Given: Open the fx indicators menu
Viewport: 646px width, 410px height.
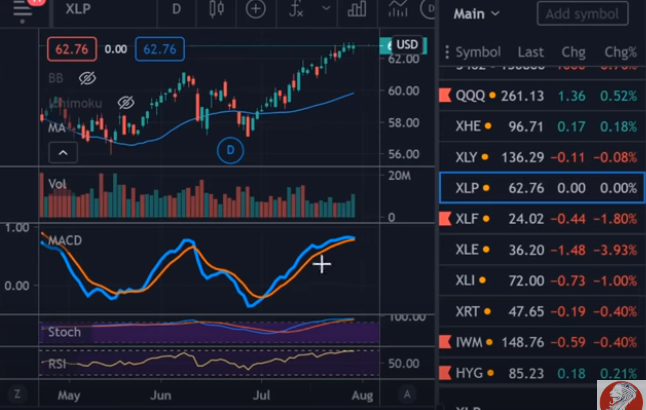Looking at the screenshot, I should click(x=296, y=9).
